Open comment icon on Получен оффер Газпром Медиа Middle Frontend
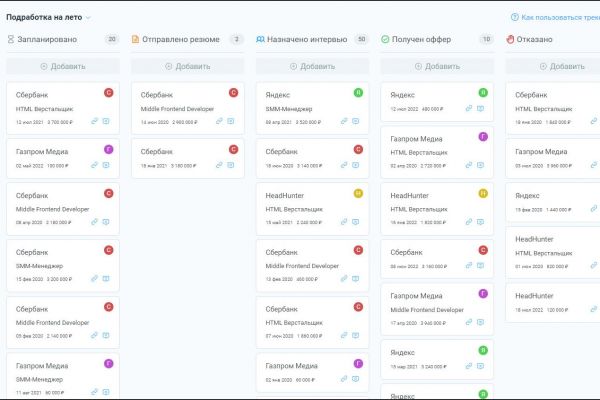Image resolution: width=600 pixels, height=400 pixels. 480,322
